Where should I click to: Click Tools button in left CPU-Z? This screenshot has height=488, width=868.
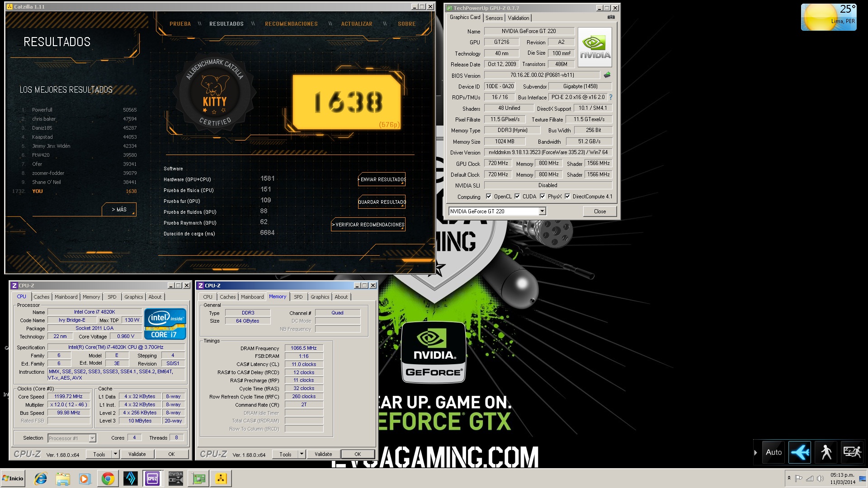coord(99,454)
